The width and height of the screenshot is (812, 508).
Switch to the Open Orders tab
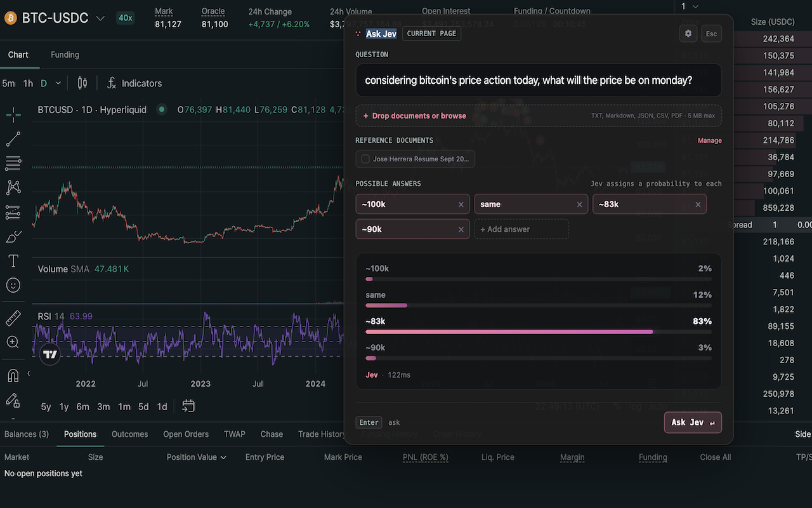click(x=186, y=434)
